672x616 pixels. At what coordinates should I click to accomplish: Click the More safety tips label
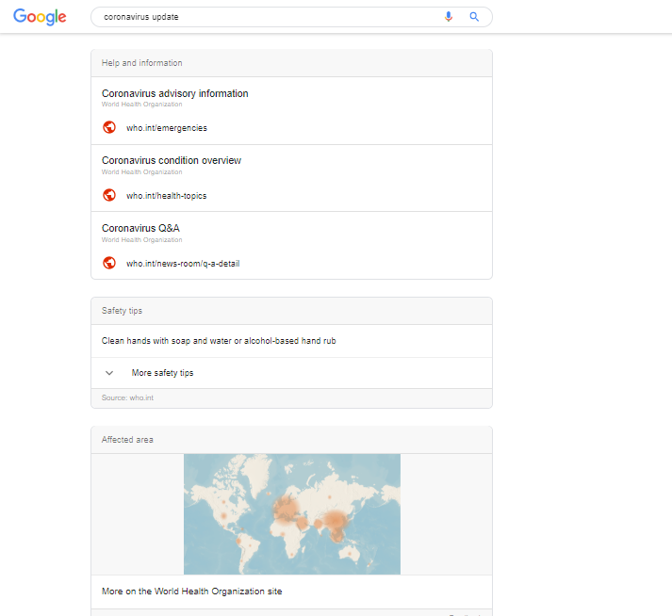[162, 373]
